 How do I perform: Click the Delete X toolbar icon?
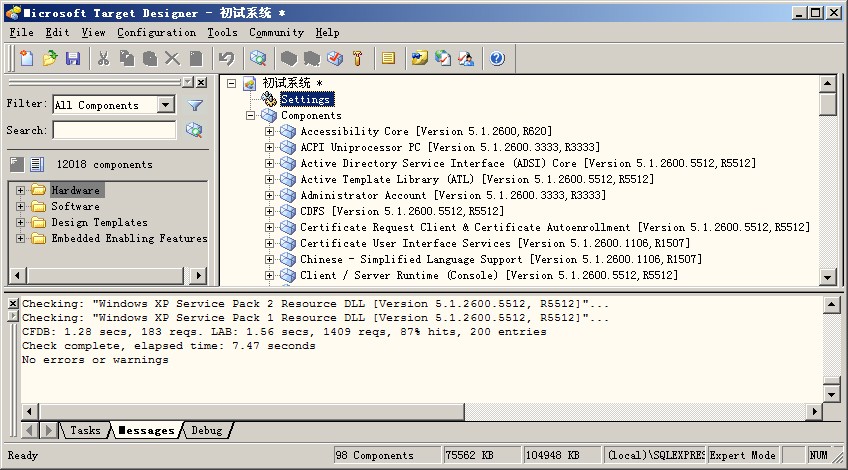(x=173, y=58)
